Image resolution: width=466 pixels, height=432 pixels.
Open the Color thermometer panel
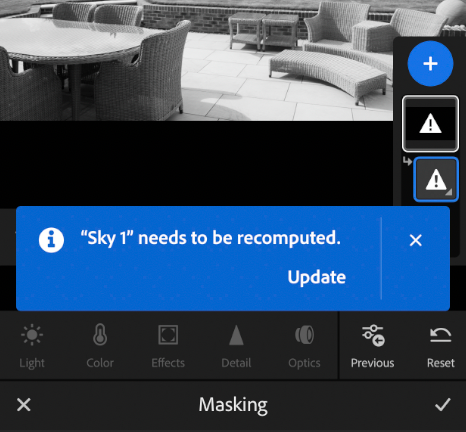pos(100,346)
